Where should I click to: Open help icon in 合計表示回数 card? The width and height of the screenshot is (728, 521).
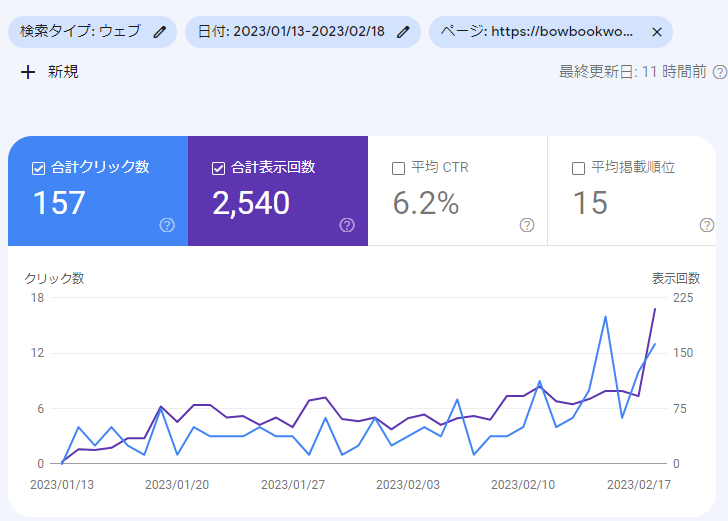pyautogui.click(x=347, y=225)
